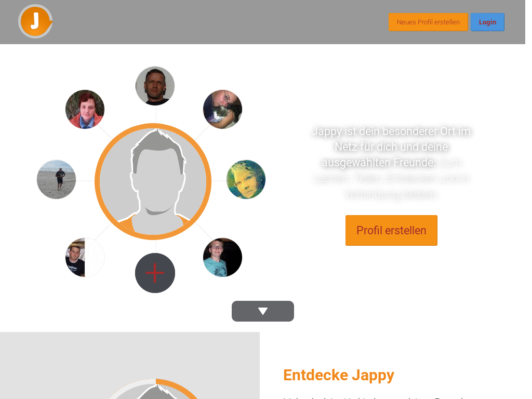Open top profile photo of bald man
Image resolution: width=532 pixels, height=399 pixels.
click(x=155, y=86)
